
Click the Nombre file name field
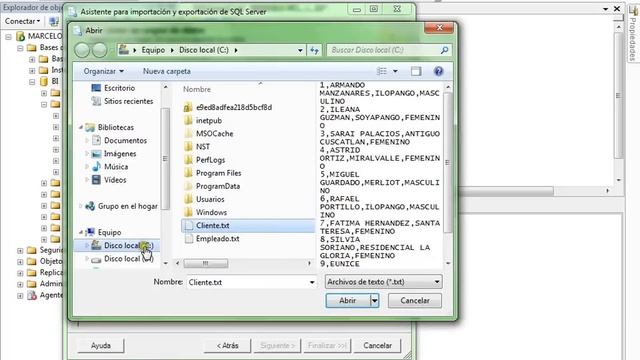[247, 282]
